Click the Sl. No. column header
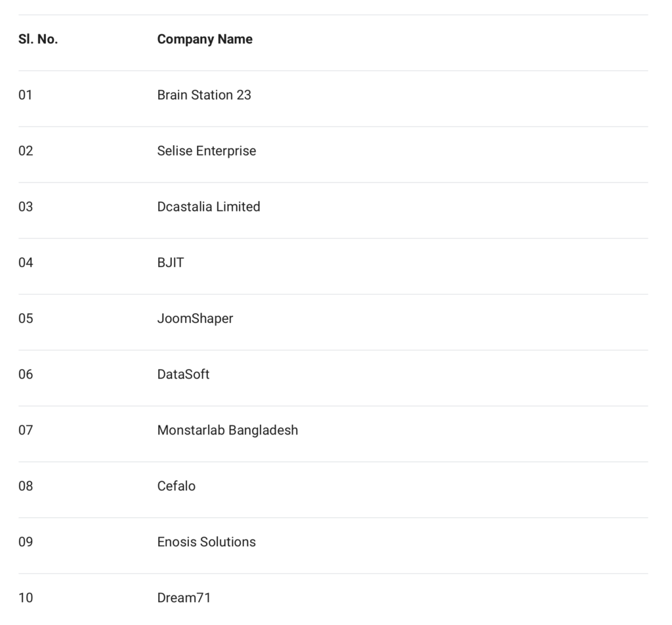 coord(38,39)
